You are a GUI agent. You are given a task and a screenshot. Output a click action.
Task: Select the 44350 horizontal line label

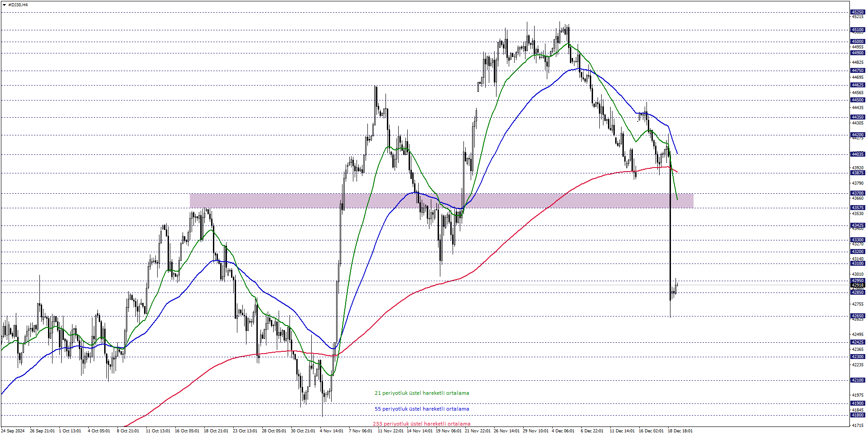pos(858,117)
